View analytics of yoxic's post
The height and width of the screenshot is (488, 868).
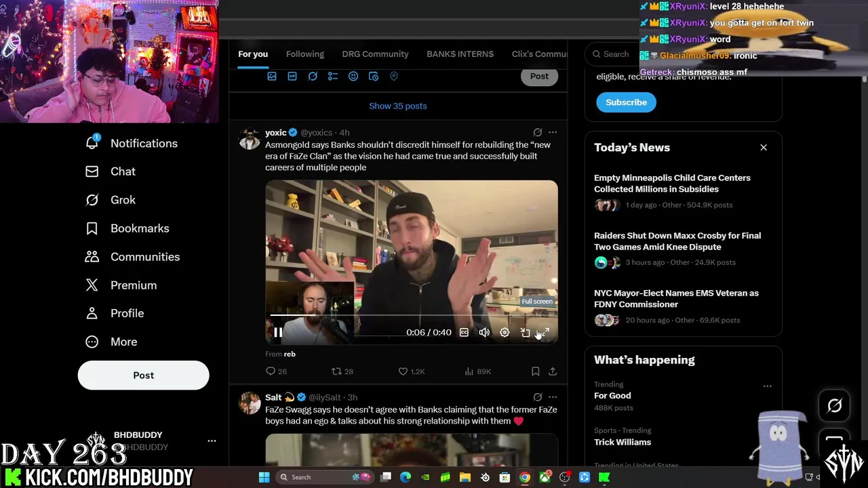[477, 371]
